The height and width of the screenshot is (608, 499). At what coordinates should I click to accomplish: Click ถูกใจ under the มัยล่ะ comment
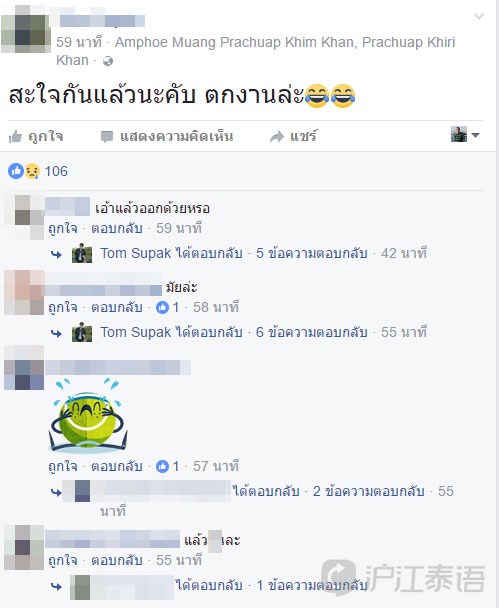click(x=63, y=307)
